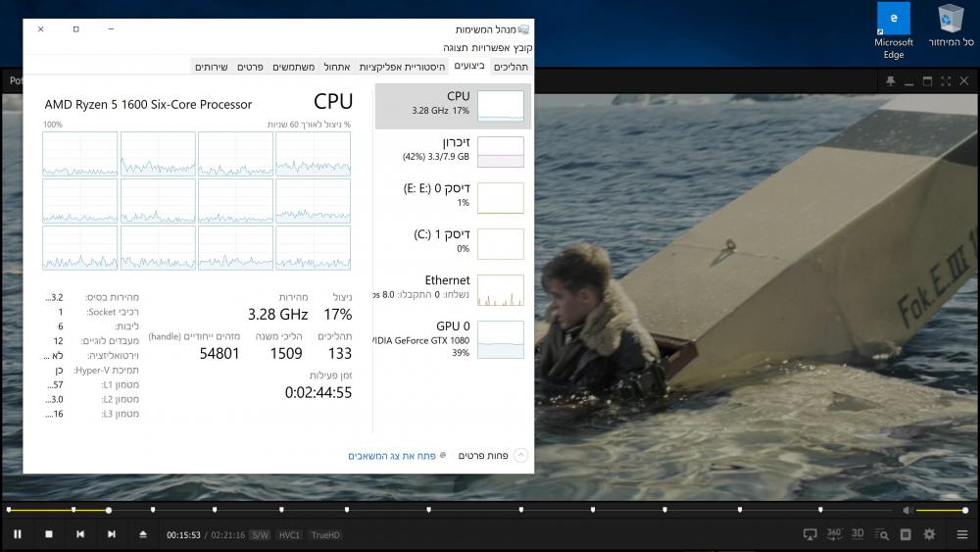Pause the video in the media player
This screenshot has width=980, height=552.
point(18,534)
